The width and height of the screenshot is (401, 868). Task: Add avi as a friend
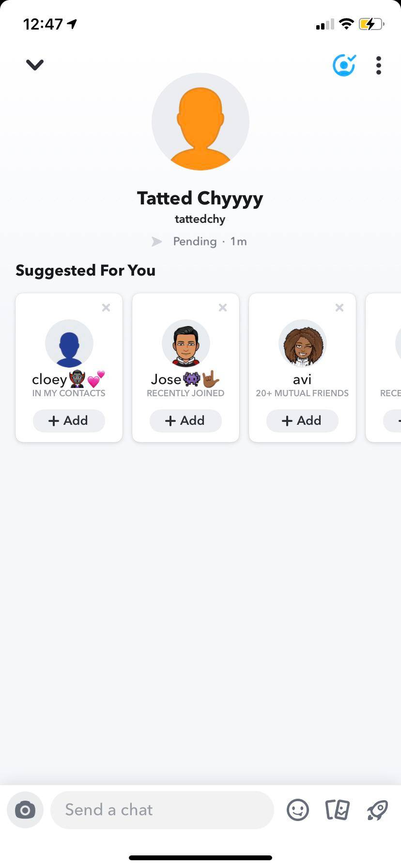tap(302, 420)
